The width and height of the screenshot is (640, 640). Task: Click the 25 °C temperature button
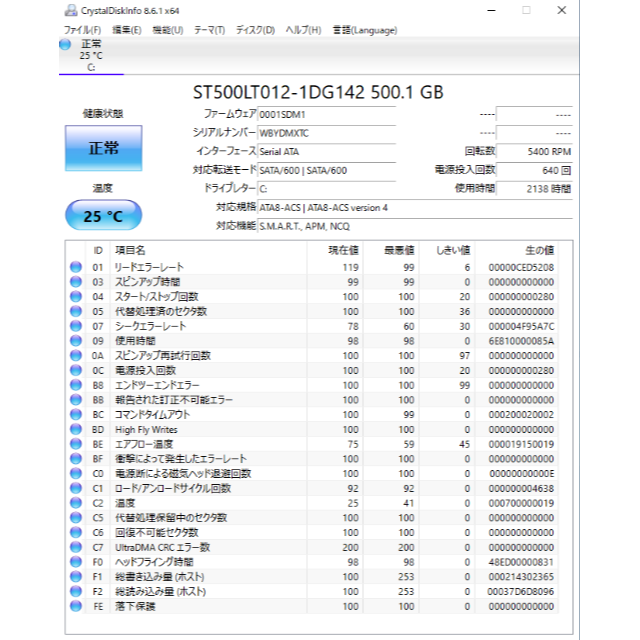(104, 216)
